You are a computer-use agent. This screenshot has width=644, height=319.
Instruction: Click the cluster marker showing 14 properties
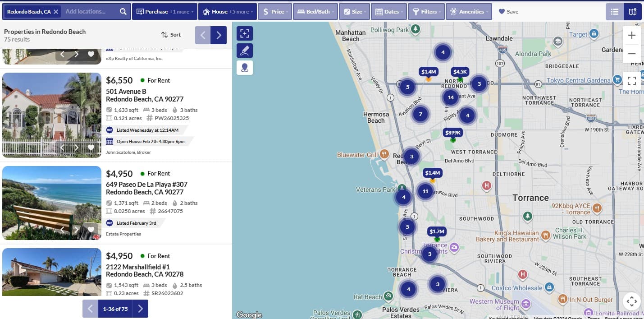click(451, 97)
